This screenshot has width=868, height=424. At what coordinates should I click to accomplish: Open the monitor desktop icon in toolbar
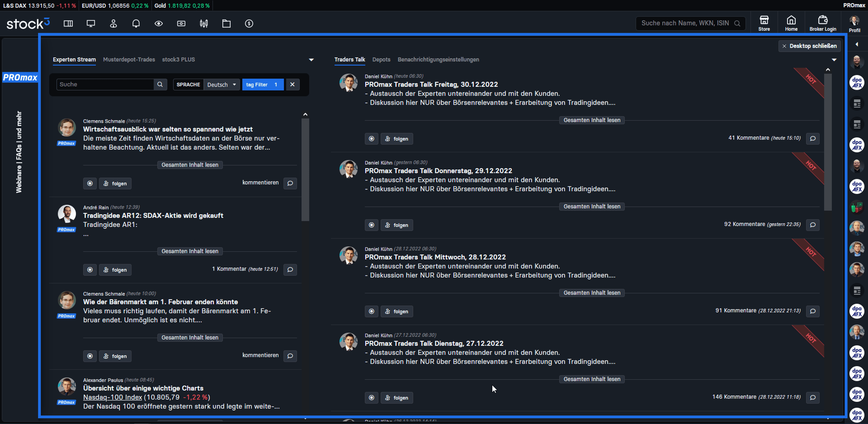(x=91, y=24)
